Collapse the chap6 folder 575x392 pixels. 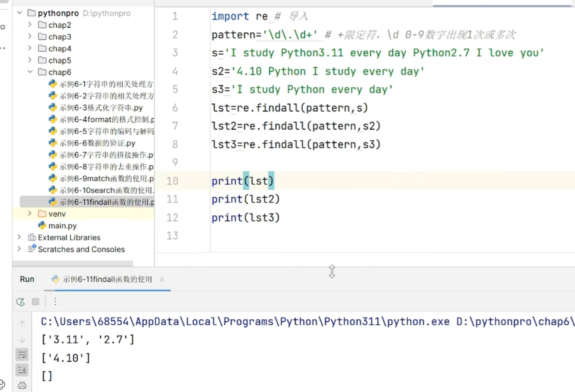click(x=30, y=72)
